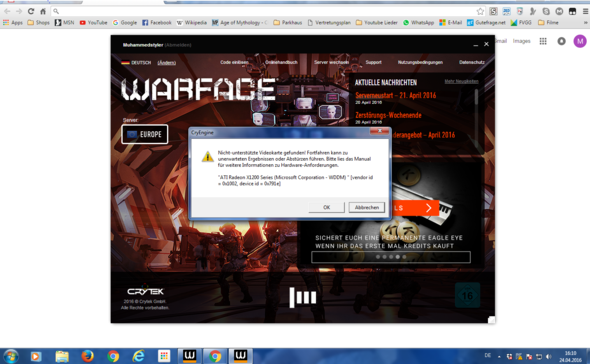Screen dimensions: 590x364
Task: Open the Firefox taskbar icon
Action: click(87, 356)
